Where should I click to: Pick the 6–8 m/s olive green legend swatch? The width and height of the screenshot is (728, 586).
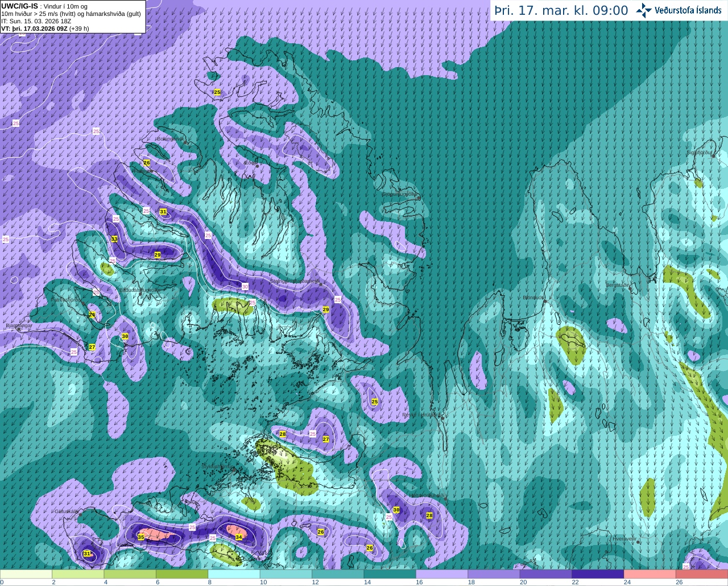[182, 574]
